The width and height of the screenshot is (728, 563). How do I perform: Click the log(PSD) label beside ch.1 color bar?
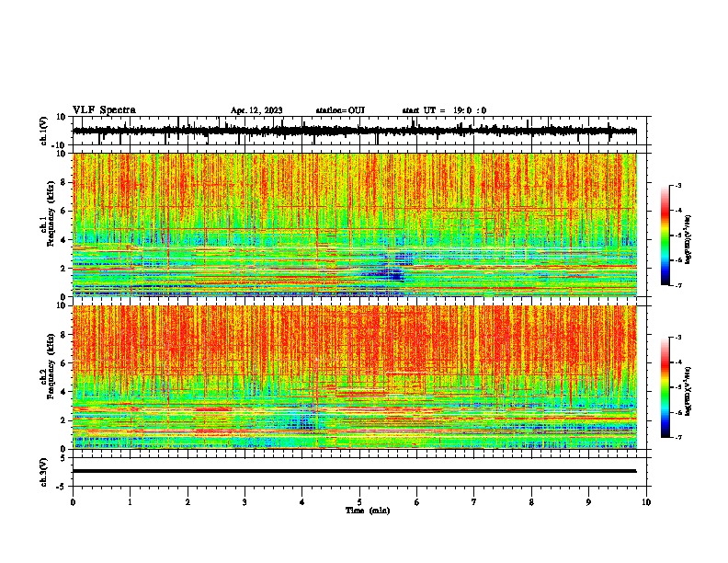688,239
